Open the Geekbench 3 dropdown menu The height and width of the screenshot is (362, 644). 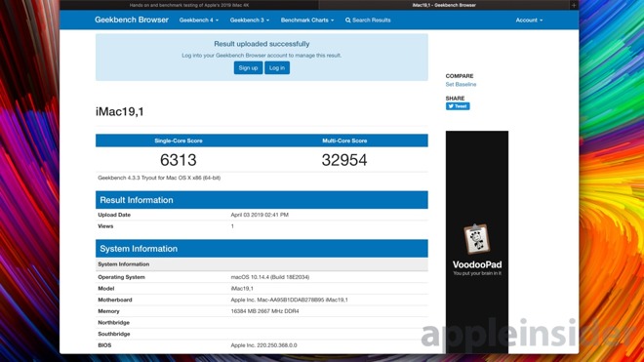pyautogui.click(x=249, y=20)
